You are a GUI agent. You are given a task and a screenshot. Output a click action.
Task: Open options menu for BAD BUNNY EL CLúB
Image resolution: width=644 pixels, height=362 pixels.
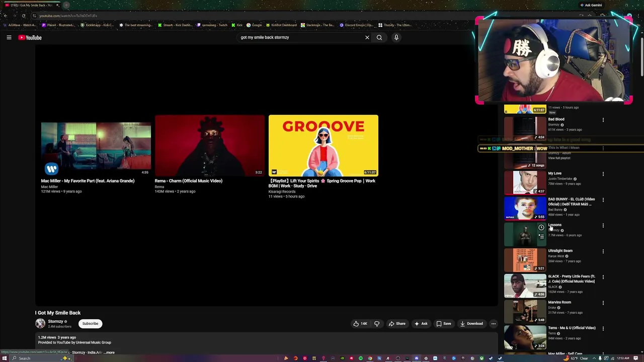[603, 200]
